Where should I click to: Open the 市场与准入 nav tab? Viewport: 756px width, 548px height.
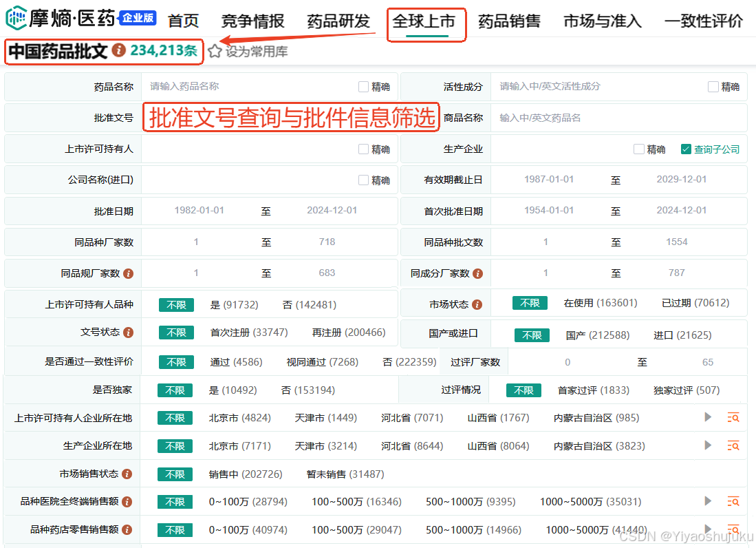[x=603, y=21]
